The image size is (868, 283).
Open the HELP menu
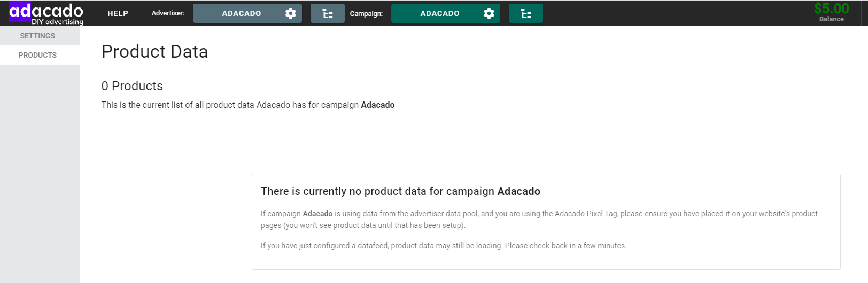tap(118, 13)
